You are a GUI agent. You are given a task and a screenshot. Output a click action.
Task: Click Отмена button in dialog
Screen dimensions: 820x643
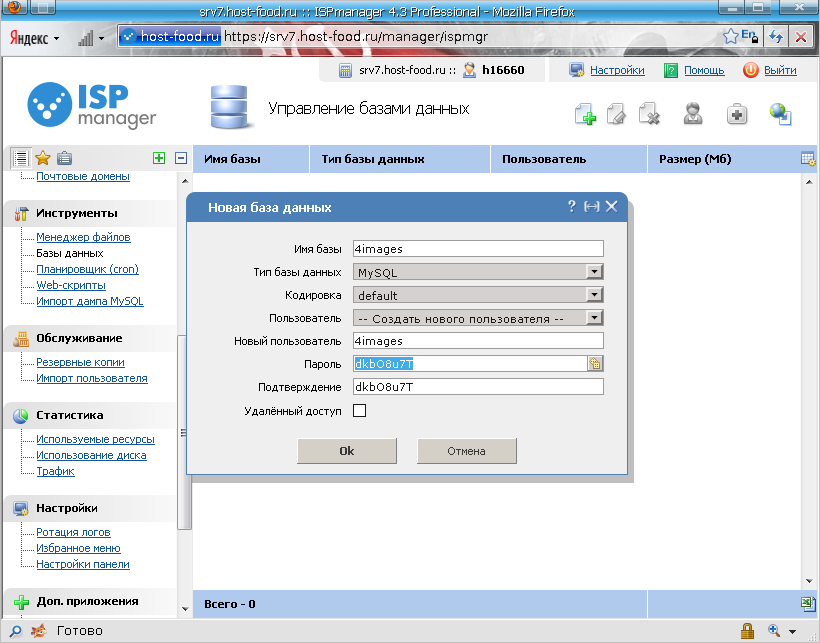click(x=466, y=451)
